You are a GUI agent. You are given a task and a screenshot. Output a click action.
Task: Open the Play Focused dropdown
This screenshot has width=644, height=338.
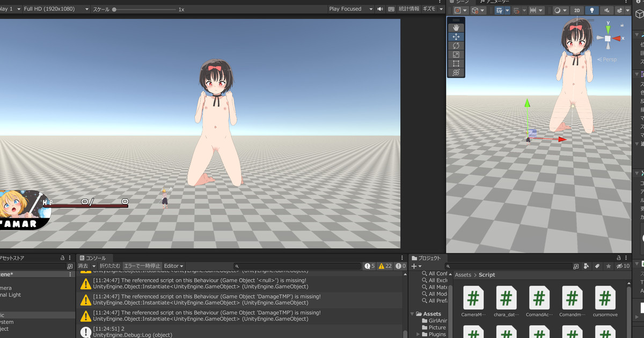pyautogui.click(x=352, y=9)
